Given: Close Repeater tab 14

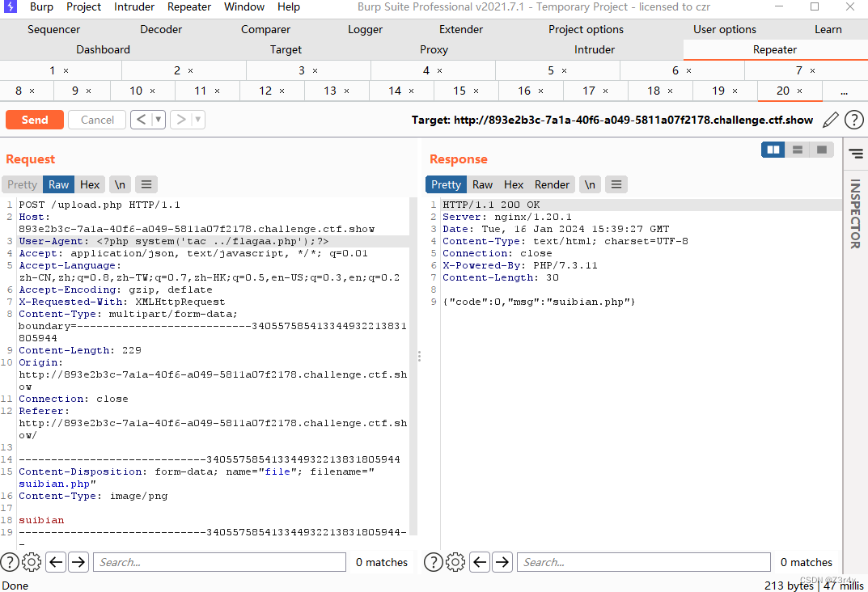Looking at the screenshot, I should coord(411,91).
